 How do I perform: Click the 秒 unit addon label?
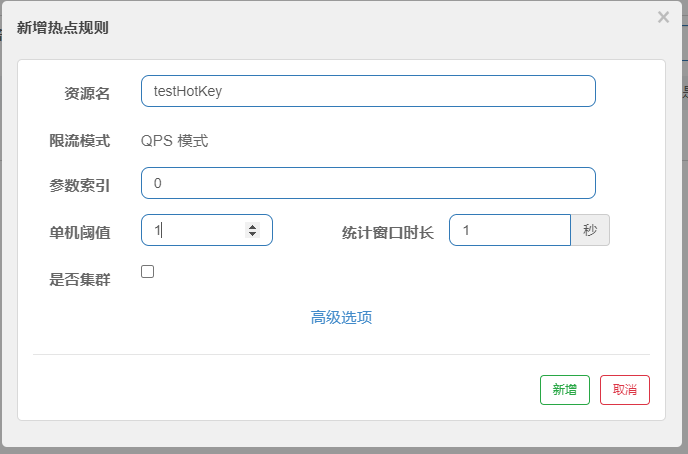pyautogui.click(x=590, y=230)
